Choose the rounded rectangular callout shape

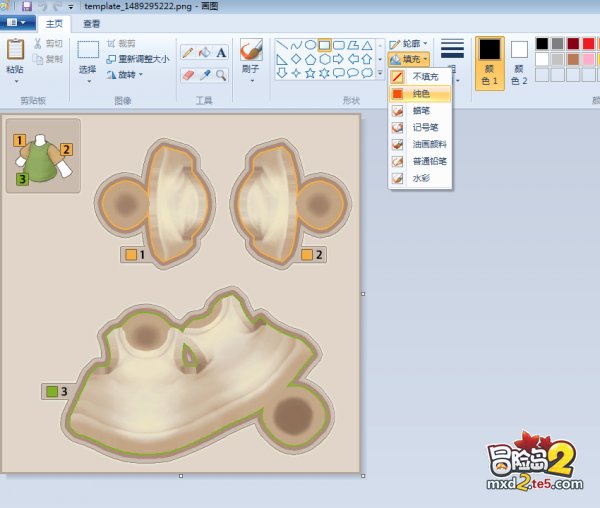(339, 73)
